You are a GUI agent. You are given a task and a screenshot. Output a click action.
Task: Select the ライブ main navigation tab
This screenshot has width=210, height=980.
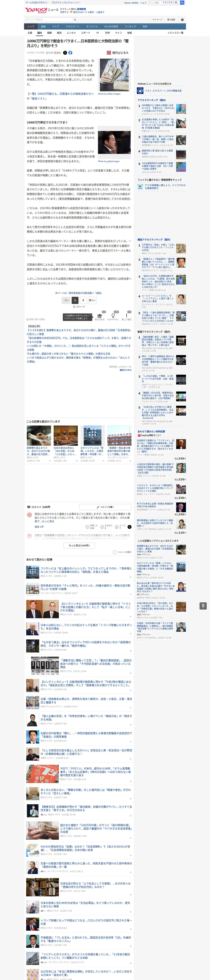tap(56, 27)
